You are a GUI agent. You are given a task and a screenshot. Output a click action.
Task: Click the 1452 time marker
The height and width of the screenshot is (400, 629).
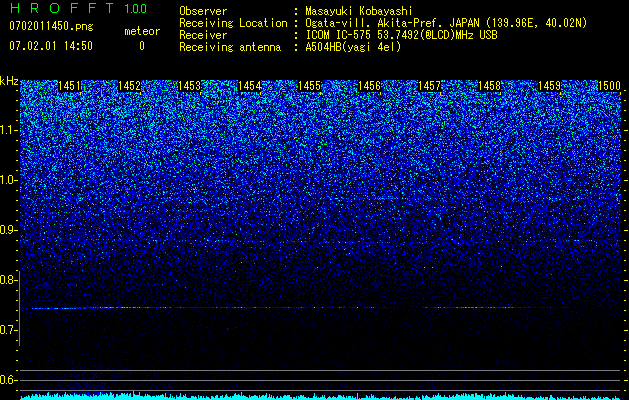[129, 86]
